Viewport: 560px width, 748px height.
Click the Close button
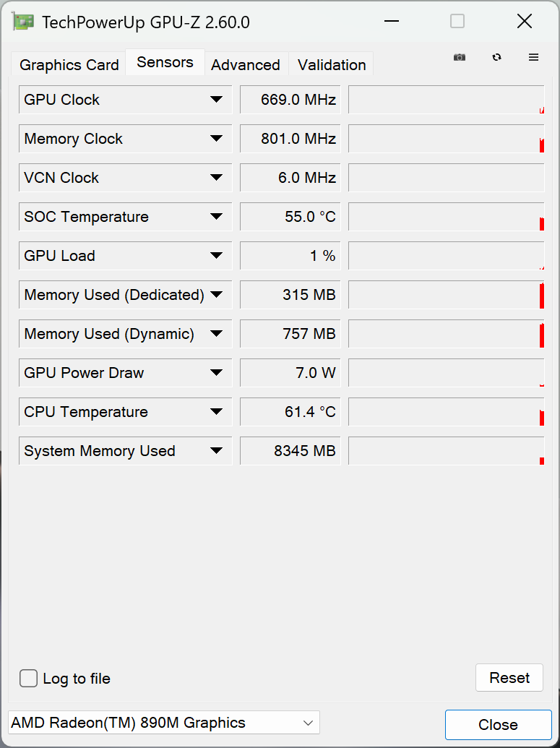coord(497,724)
